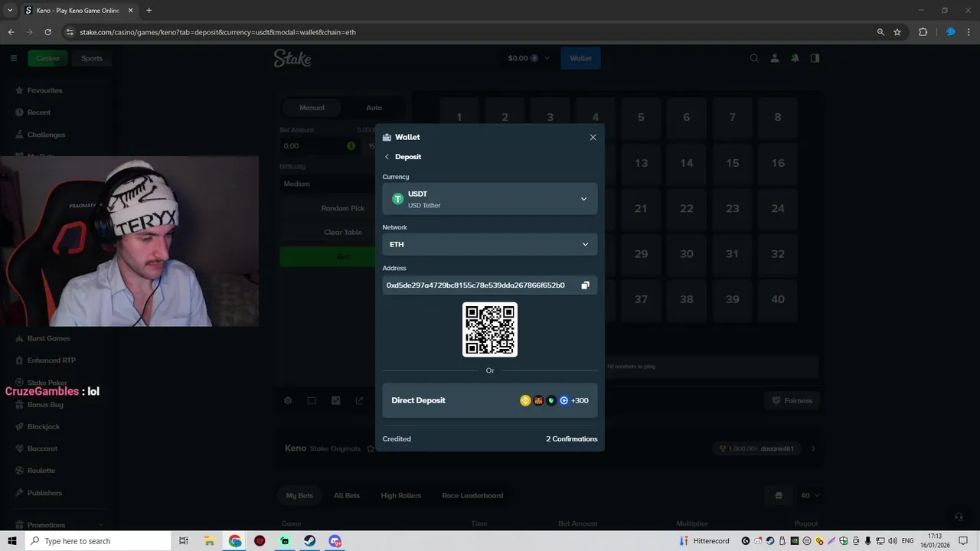The height and width of the screenshot is (551, 980).
Task: Open the Windows Start menu
Action: click(12, 541)
